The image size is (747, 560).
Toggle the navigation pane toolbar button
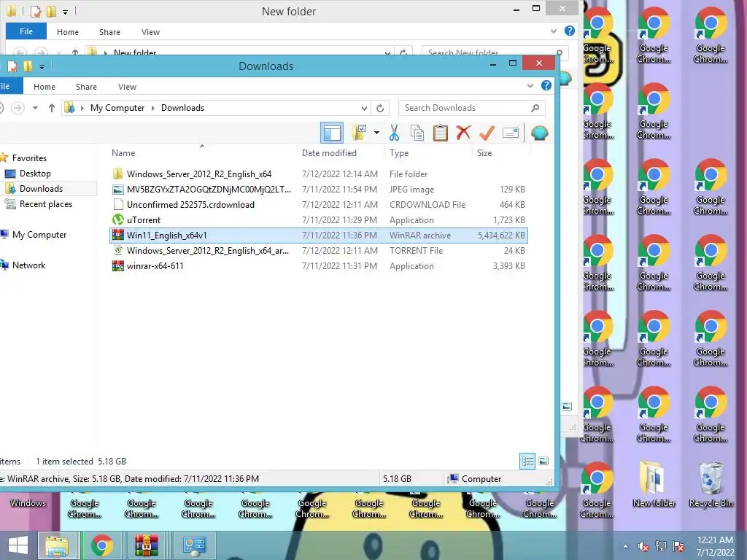(x=332, y=133)
